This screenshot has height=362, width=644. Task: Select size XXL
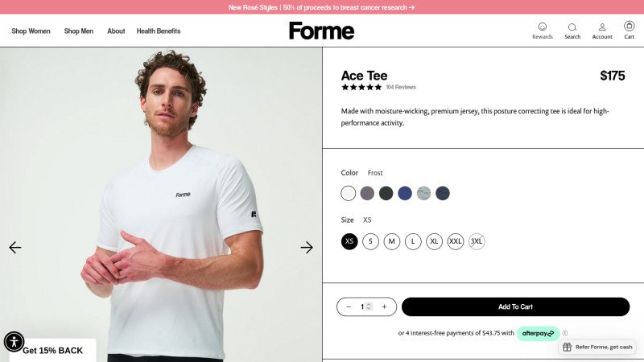pyautogui.click(x=455, y=241)
